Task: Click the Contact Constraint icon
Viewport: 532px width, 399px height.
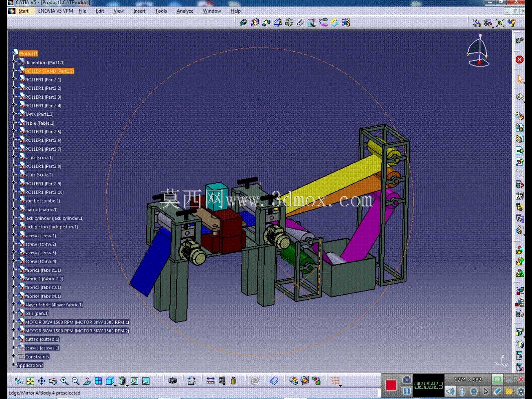Action: pyautogui.click(x=255, y=23)
